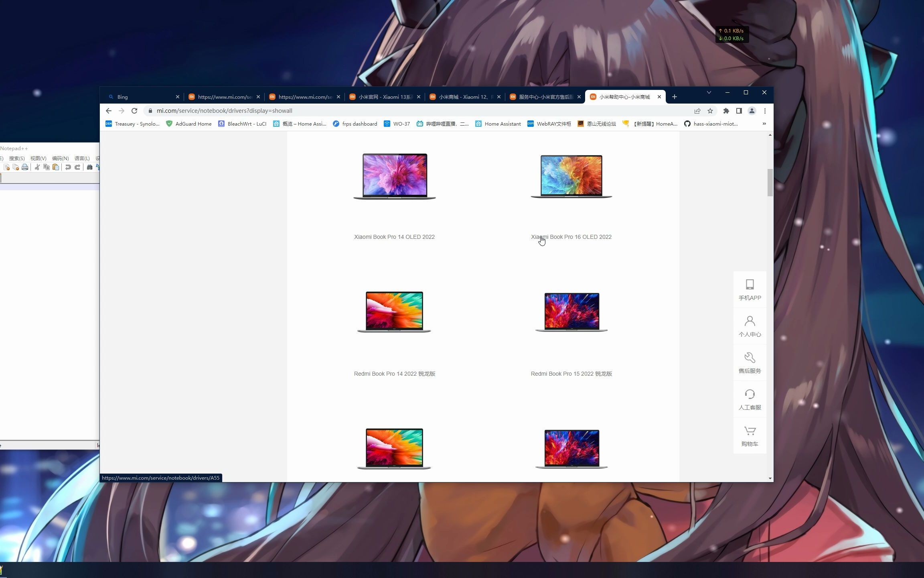
Task: Open 个人中心 sidebar icon
Action: tap(750, 326)
